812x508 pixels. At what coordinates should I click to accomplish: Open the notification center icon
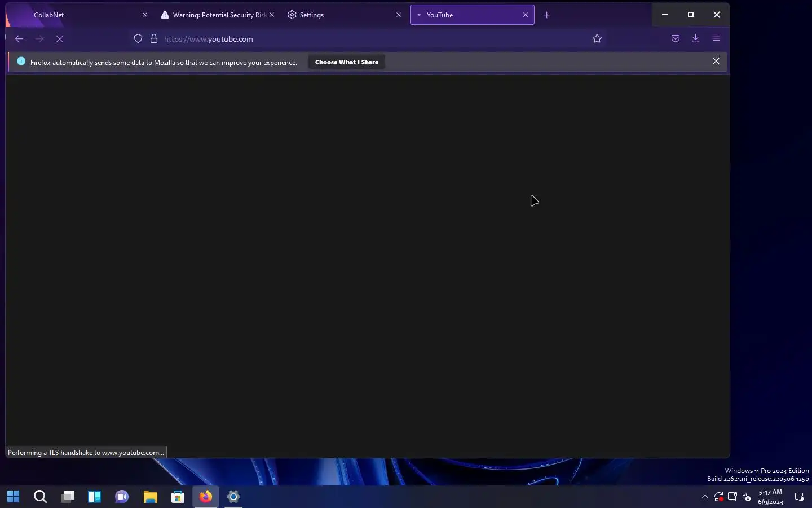(799, 497)
